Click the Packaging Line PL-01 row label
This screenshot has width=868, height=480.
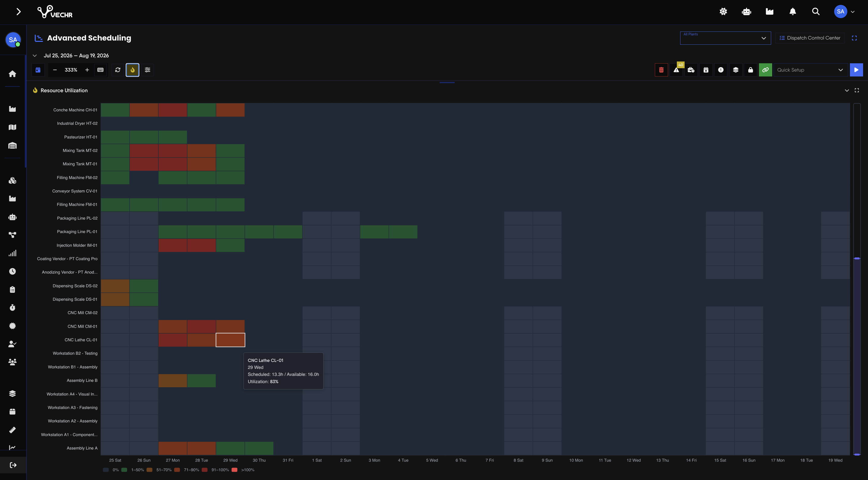click(x=77, y=232)
